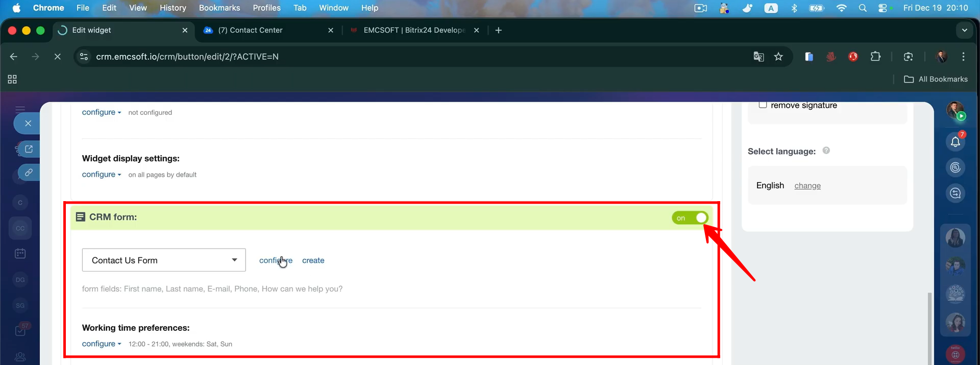The height and width of the screenshot is (365, 980).
Task: Click the notifications bell icon
Action: click(955, 142)
